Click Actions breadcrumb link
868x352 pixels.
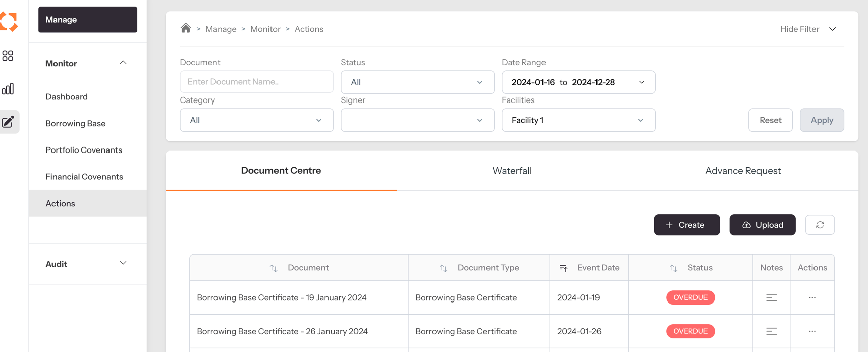coord(309,29)
